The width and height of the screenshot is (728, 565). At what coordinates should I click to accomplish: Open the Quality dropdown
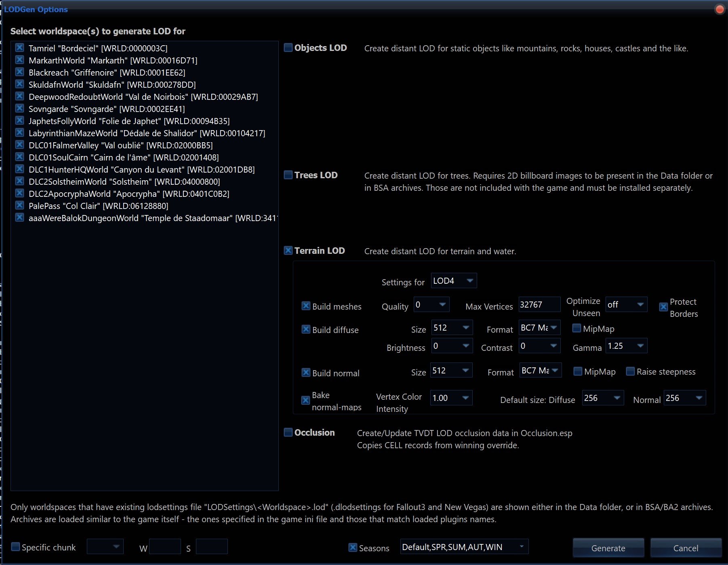point(431,304)
